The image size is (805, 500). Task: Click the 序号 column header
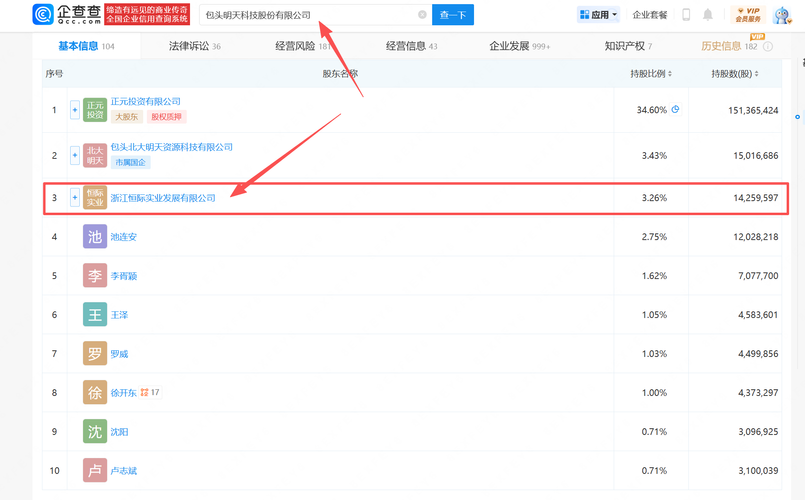click(x=54, y=74)
